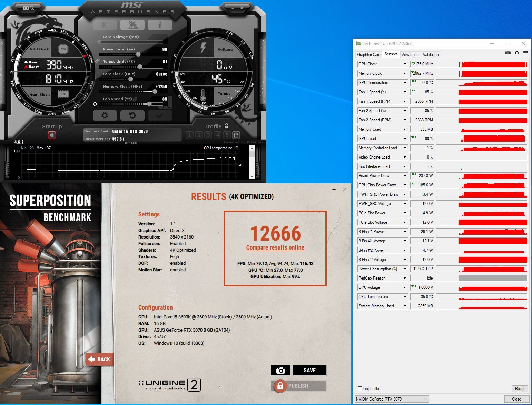Adjust the Memory Clock slider handle
Viewport: 532px width, 405px height.
tap(155, 92)
